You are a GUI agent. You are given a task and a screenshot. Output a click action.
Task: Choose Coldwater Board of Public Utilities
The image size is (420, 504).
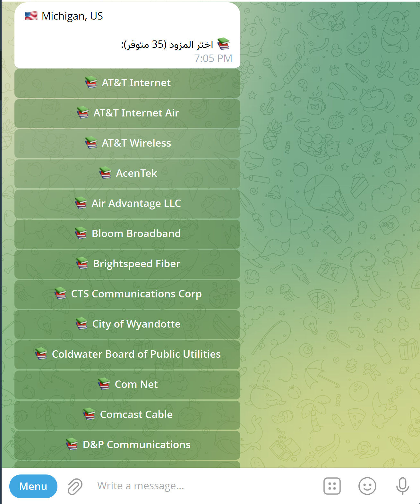pos(127,355)
